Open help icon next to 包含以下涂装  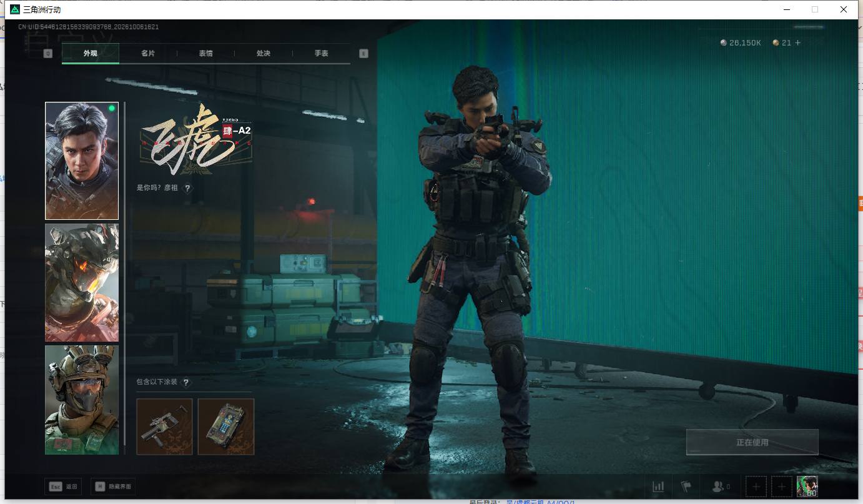[185, 382]
